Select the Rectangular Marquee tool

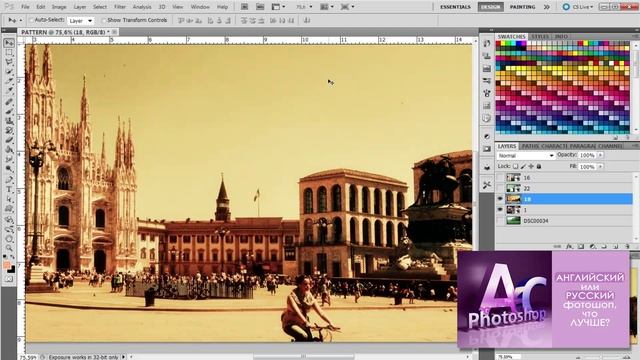click(9, 53)
